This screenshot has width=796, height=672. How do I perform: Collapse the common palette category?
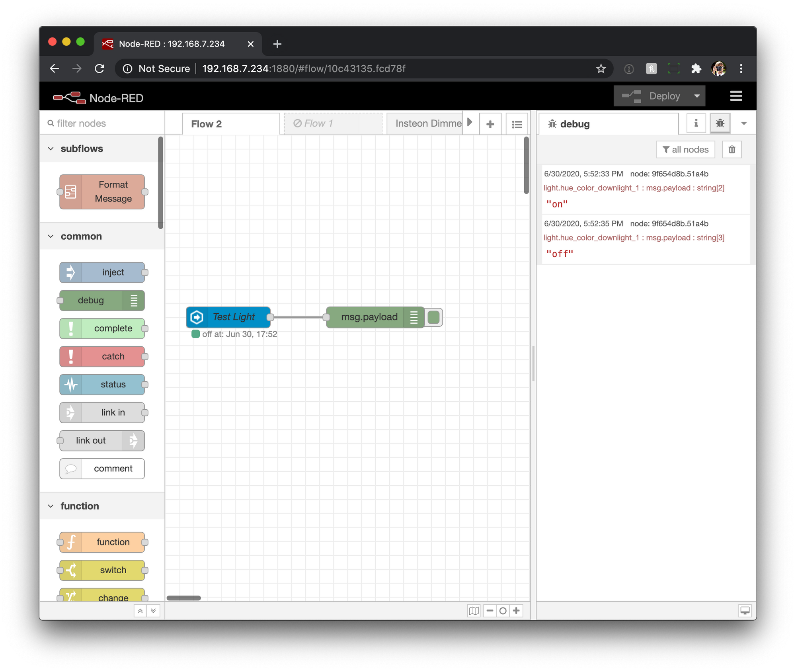(51, 236)
